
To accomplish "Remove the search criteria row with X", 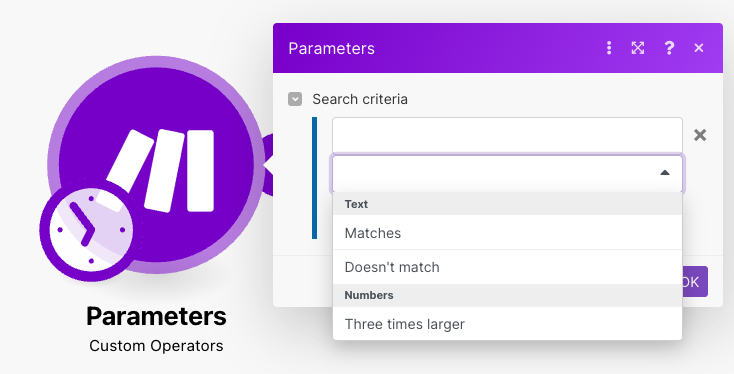I will pos(700,135).
